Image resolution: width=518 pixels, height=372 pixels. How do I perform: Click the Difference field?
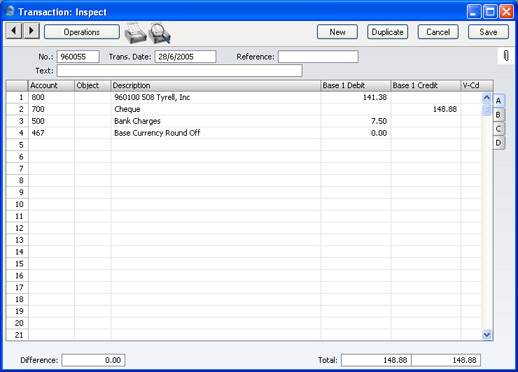point(93,360)
